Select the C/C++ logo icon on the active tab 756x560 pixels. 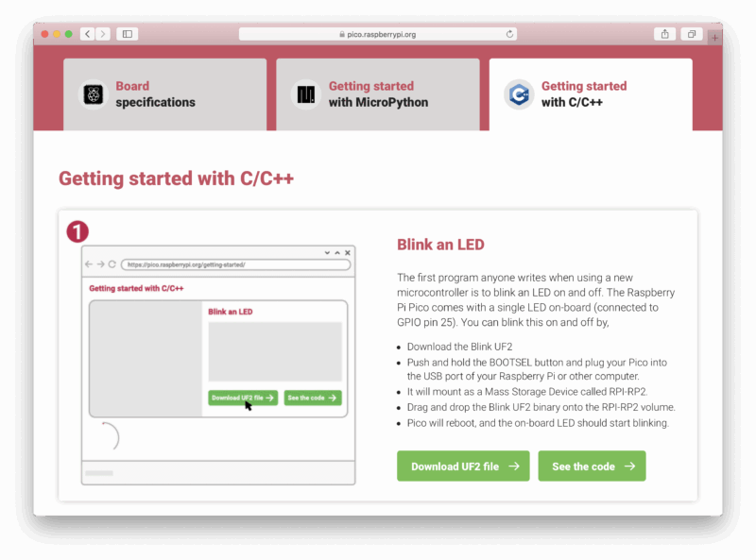[518, 94]
